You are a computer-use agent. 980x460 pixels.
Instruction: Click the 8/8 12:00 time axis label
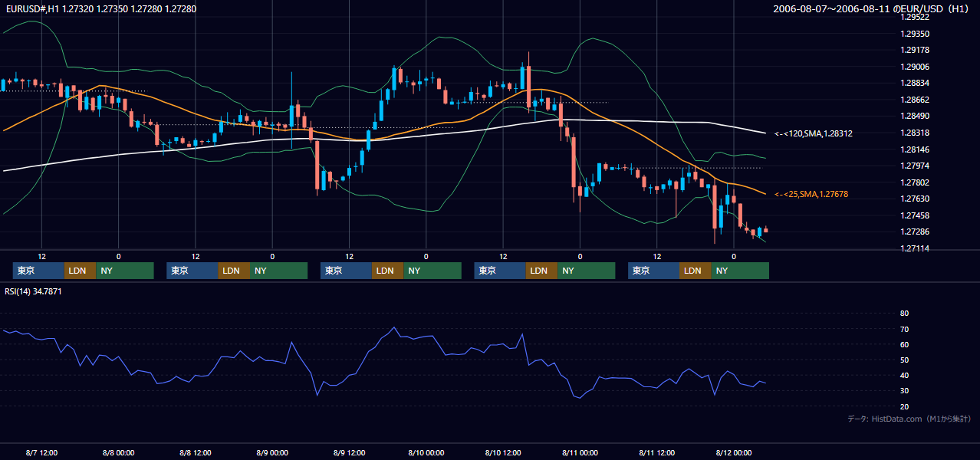click(195, 453)
